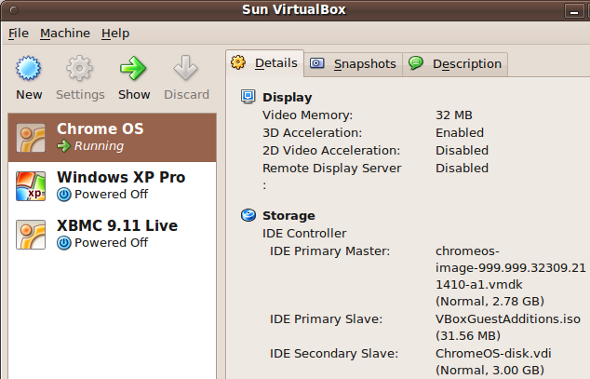Click the Description tab speech bubble icon
Image resolution: width=590 pixels, height=379 pixels.
(416, 63)
